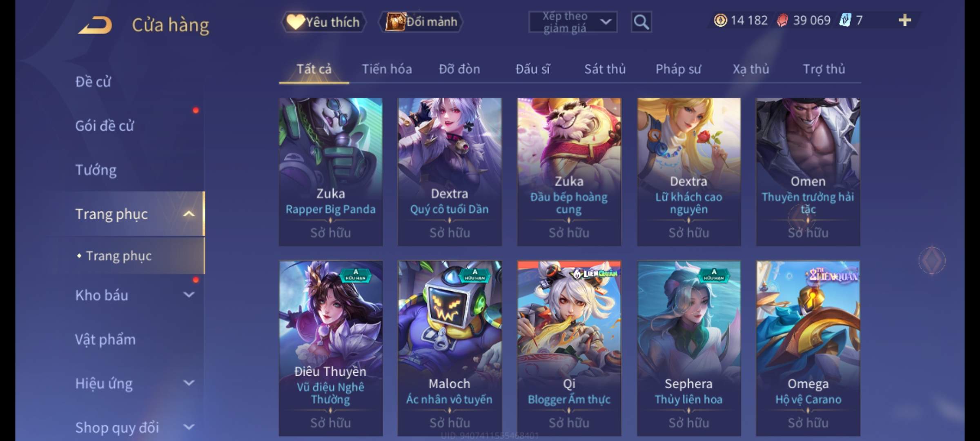980x441 pixels.
Task: Expand the Hiệu ứng sidebar section
Action: pos(189,383)
